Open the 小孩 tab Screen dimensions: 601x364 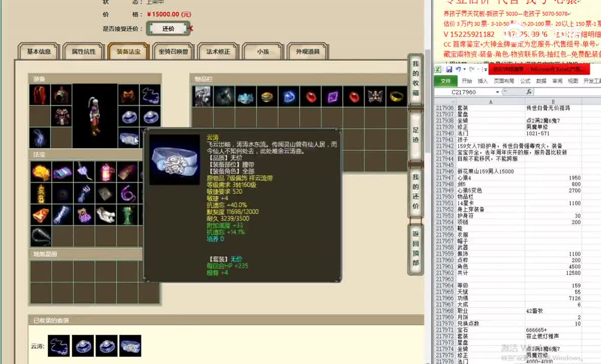point(263,52)
